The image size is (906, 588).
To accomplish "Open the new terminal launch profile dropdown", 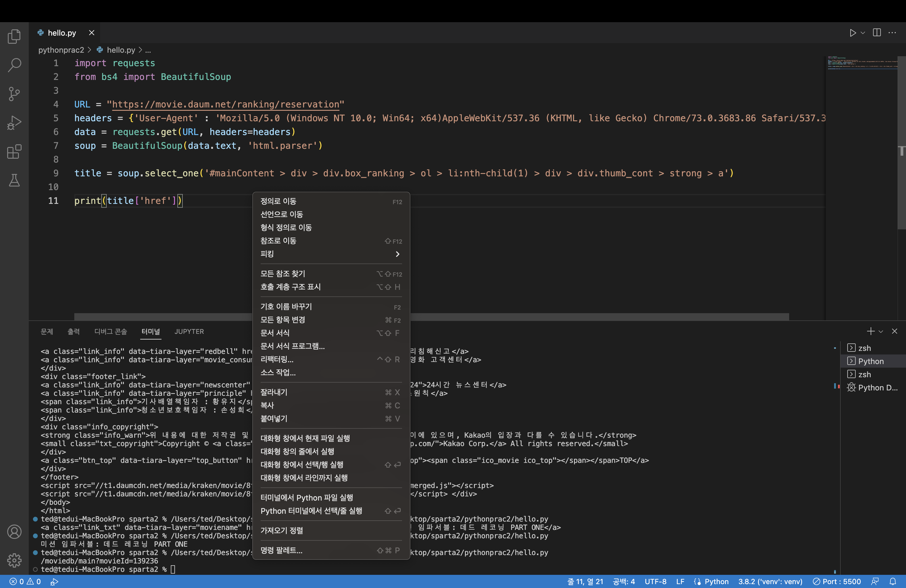I will pyautogui.click(x=881, y=331).
